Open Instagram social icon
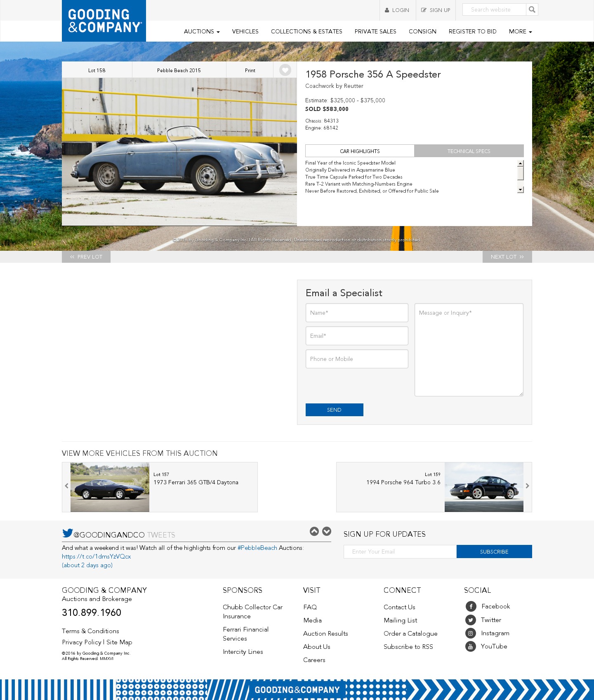 [471, 633]
